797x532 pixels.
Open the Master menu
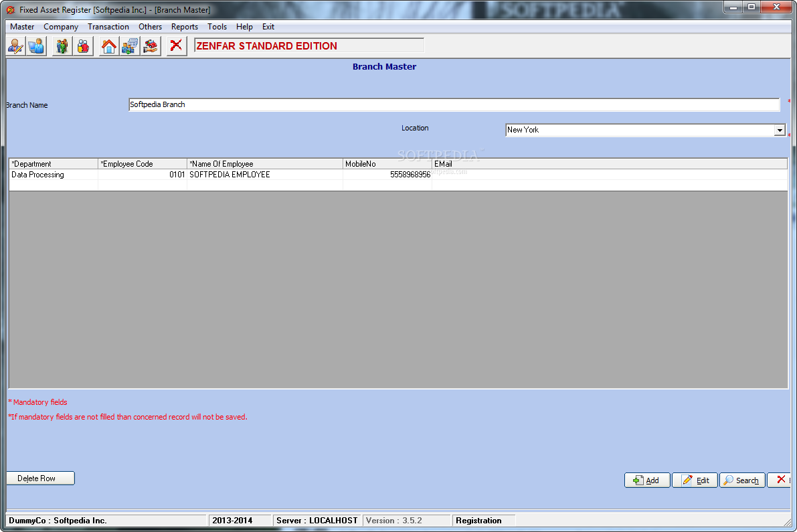(x=22, y=26)
